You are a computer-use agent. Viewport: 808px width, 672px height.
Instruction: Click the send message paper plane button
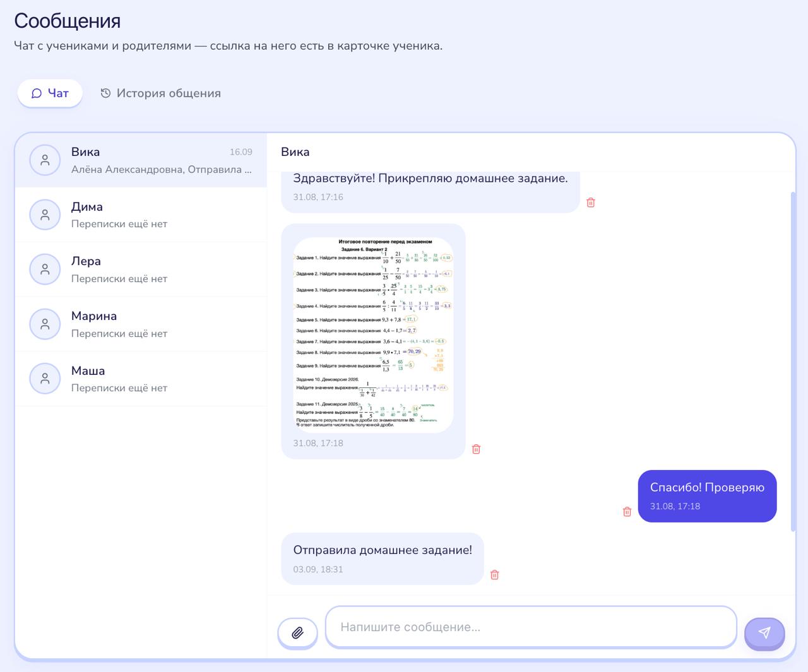click(x=764, y=632)
